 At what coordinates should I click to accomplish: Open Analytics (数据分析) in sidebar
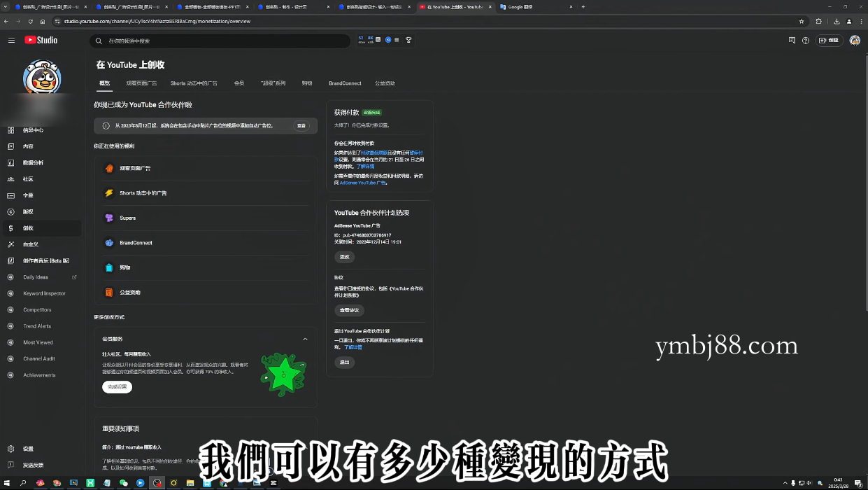[x=41, y=162]
